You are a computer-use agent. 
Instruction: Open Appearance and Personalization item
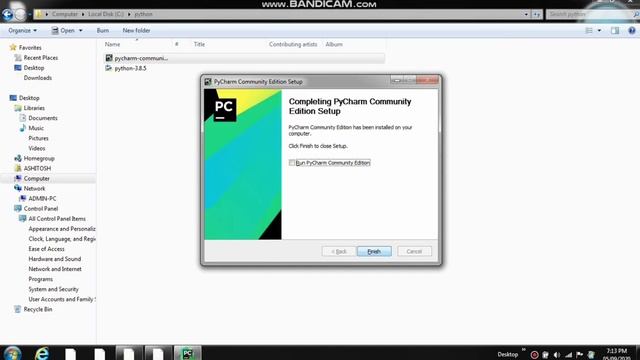click(x=62, y=229)
